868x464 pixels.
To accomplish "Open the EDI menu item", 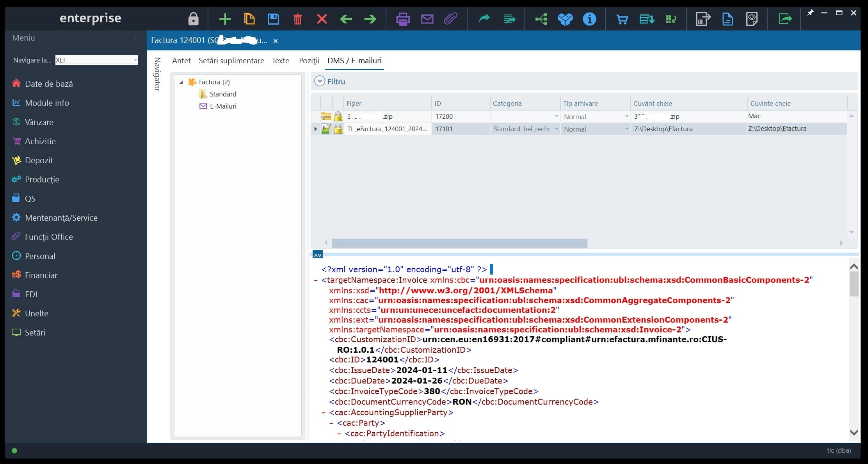I will point(25,294).
